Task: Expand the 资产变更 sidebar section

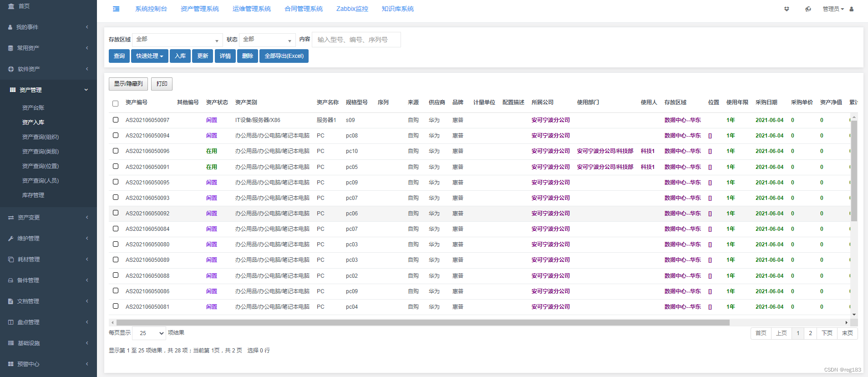Action: pos(48,218)
